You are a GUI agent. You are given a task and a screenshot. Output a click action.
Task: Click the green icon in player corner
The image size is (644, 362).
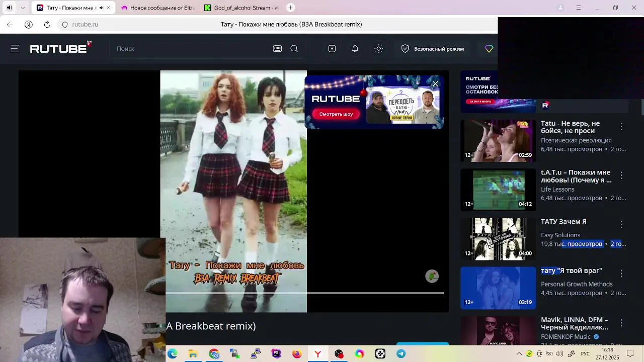click(x=432, y=276)
